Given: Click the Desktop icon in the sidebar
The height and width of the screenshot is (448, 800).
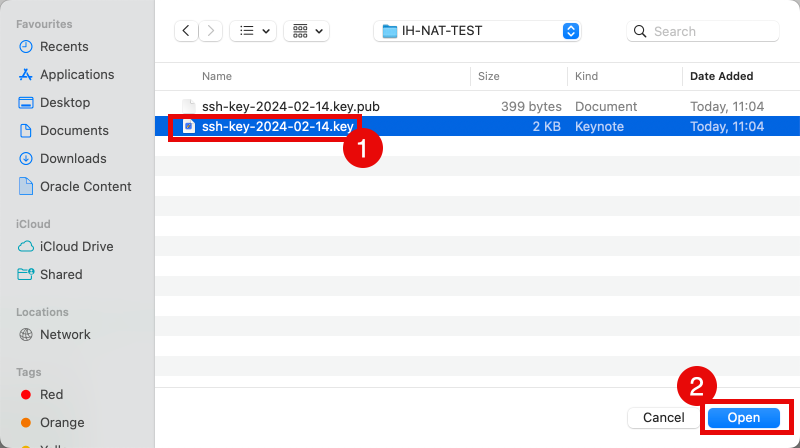Looking at the screenshot, I should (x=26, y=103).
